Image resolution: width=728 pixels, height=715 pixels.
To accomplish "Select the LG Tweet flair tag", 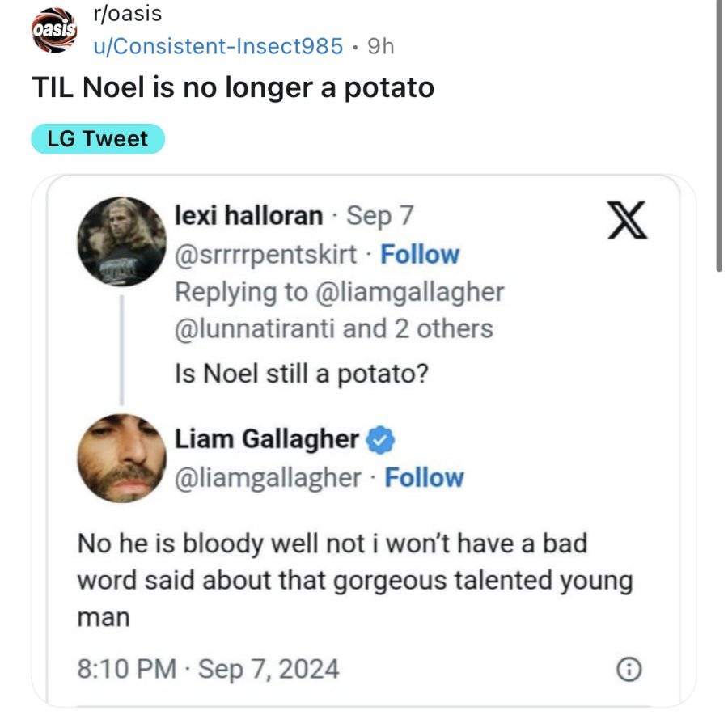I will [x=98, y=139].
